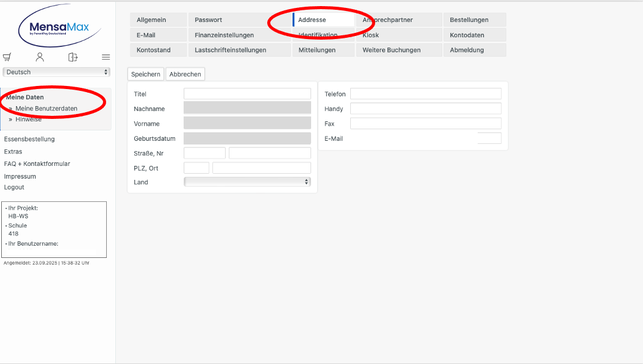
Task: Click the logout door icon
Action: tap(73, 57)
